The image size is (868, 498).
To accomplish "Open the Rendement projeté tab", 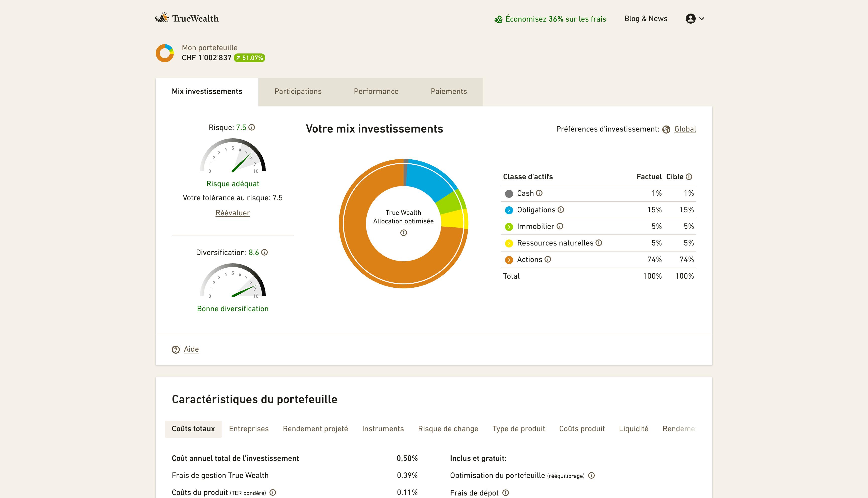I will coord(315,429).
